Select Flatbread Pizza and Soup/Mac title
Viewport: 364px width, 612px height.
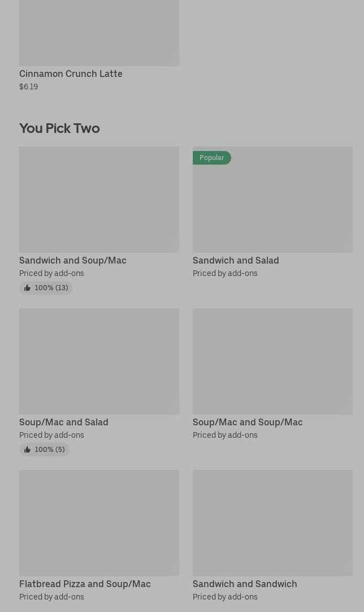[85, 584]
